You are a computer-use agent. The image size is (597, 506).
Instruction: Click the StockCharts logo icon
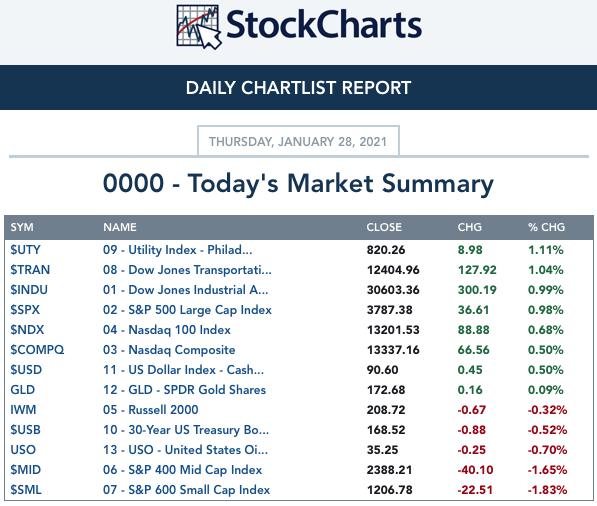pyautogui.click(x=199, y=26)
